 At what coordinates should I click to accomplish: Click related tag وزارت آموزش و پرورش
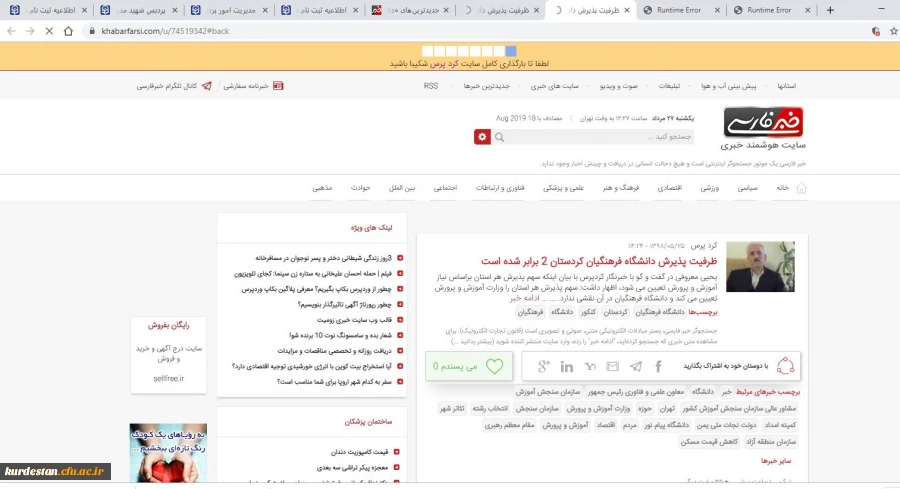point(598,408)
